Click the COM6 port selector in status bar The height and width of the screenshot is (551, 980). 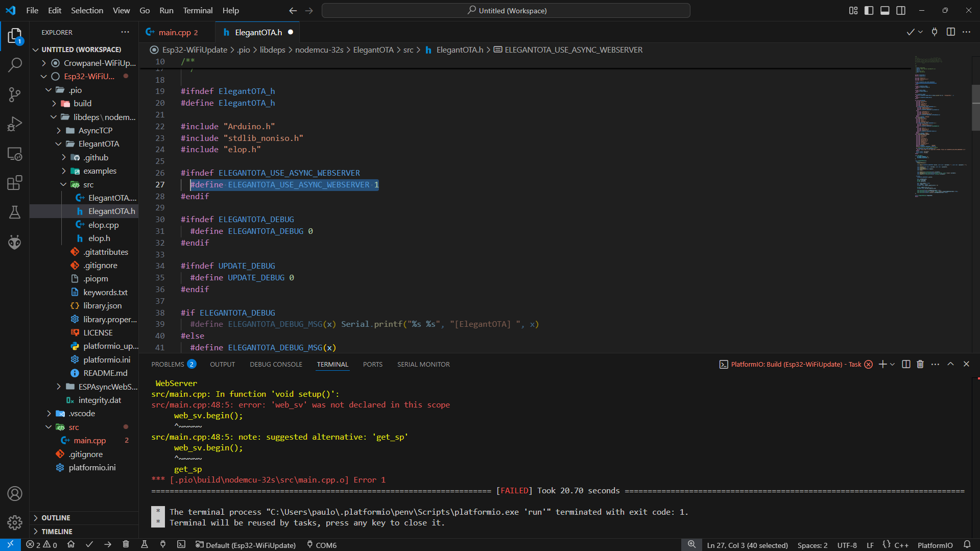point(322,545)
